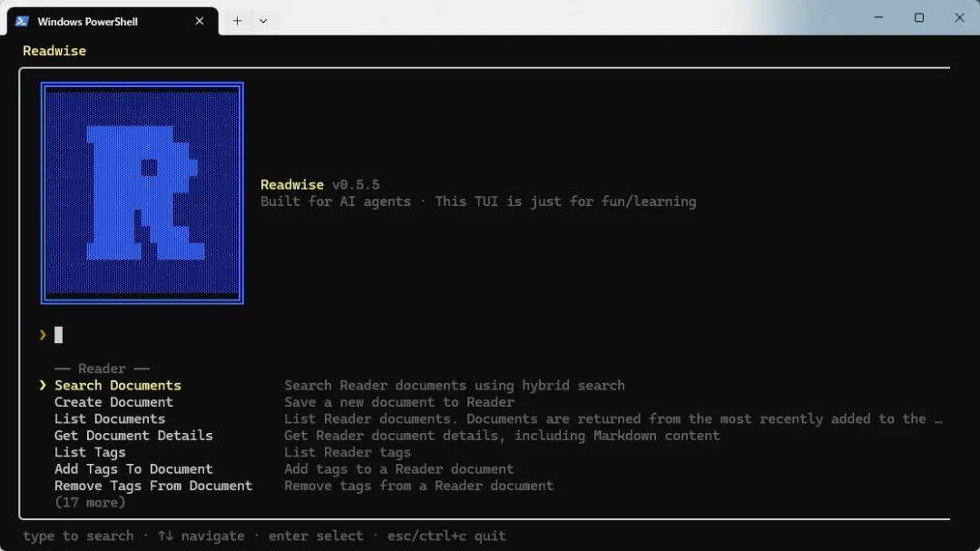Expand the new tab profile dropdown

tap(263, 21)
